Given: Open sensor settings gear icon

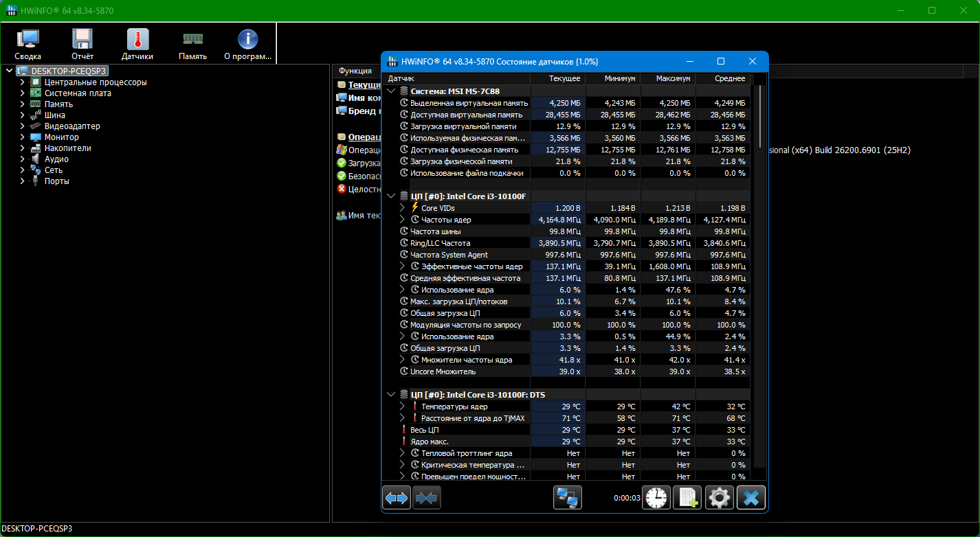Looking at the screenshot, I should (720, 497).
